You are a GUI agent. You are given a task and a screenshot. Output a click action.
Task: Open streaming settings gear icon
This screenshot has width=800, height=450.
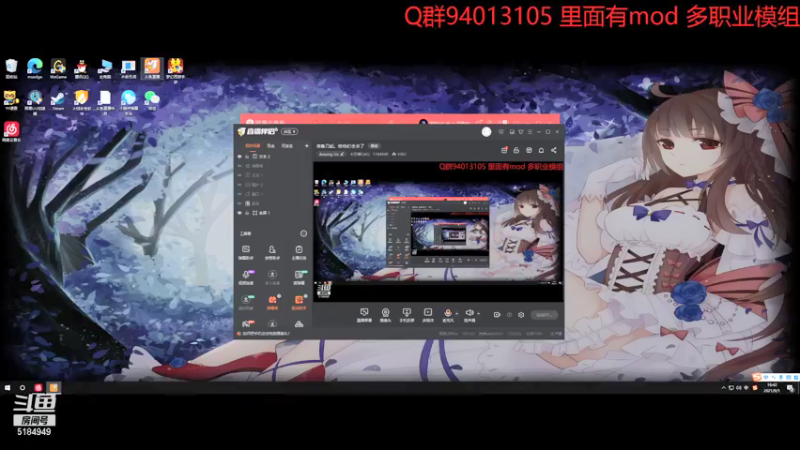[x=521, y=315]
